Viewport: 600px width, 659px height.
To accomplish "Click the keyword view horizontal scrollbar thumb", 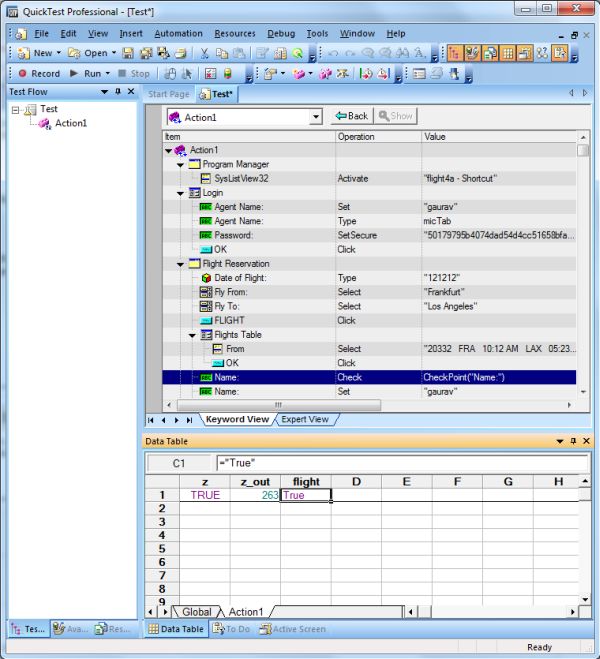I will [279, 405].
